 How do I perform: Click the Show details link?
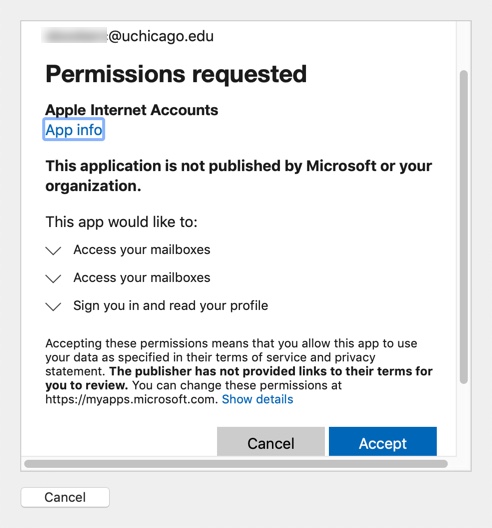(257, 399)
